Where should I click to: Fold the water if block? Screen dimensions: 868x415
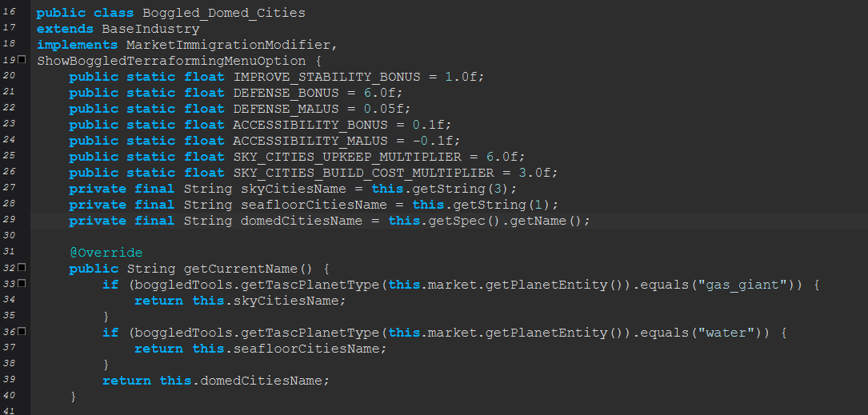point(22,331)
